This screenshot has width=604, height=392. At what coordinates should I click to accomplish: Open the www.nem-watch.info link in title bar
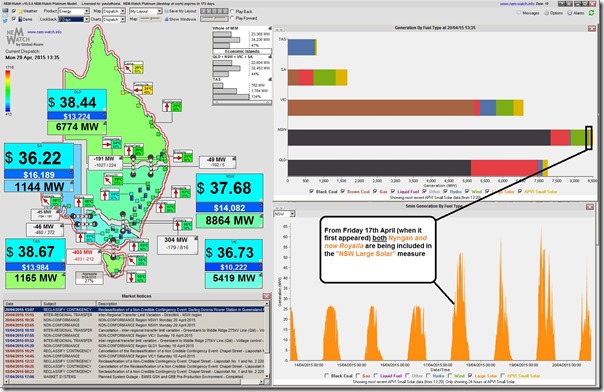(x=517, y=3)
